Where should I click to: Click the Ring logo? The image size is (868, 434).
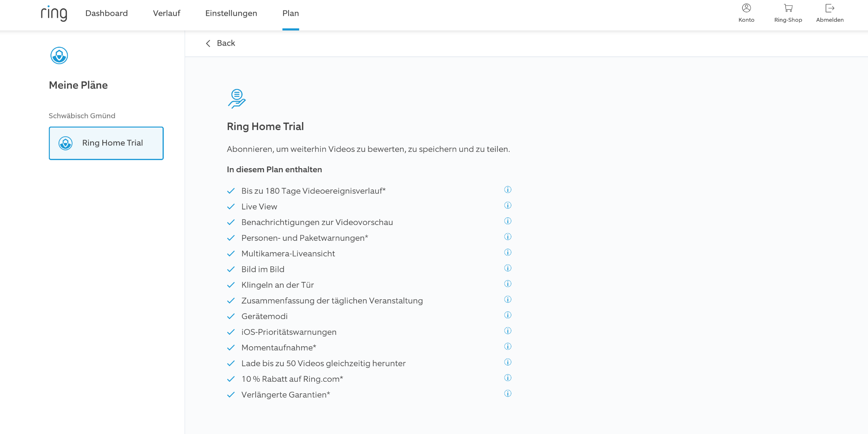[54, 13]
